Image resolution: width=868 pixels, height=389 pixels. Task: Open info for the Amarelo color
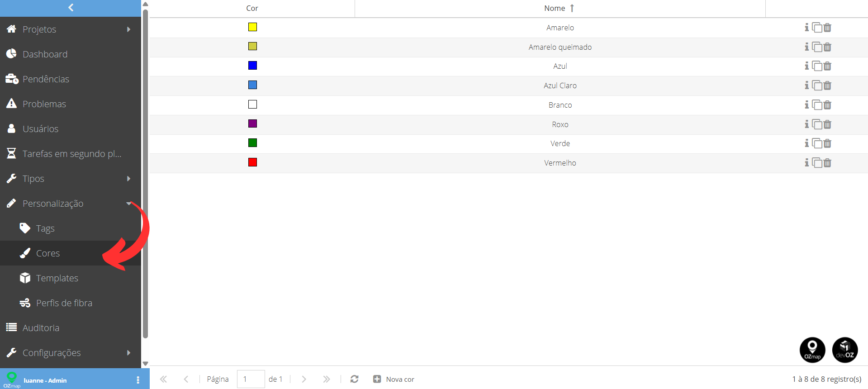coord(806,28)
